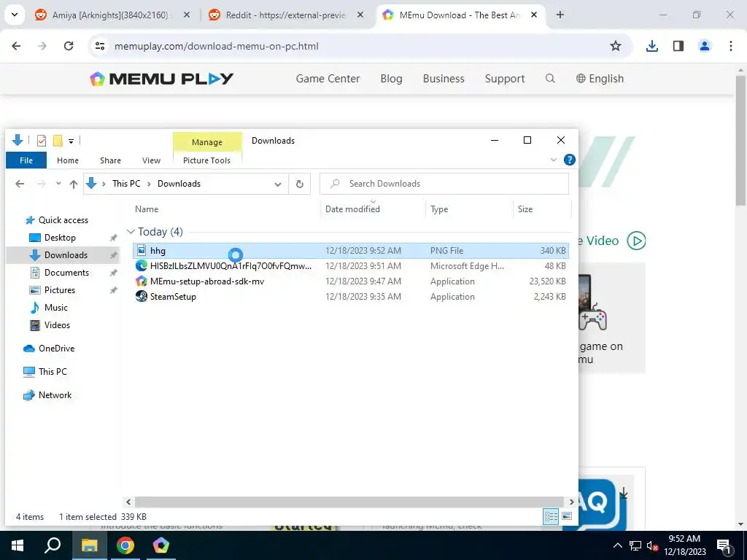Click the Windows Start button
Viewport: 747px width, 560px height.
(x=18, y=545)
